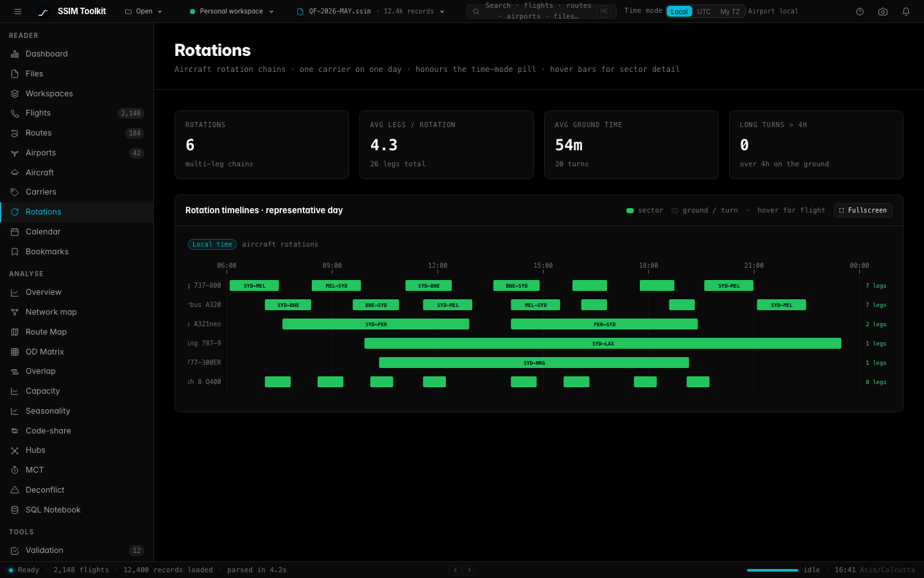Click the SYD-HKG sector bar
This screenshot has height=578, width=924.
pos(534,363)
